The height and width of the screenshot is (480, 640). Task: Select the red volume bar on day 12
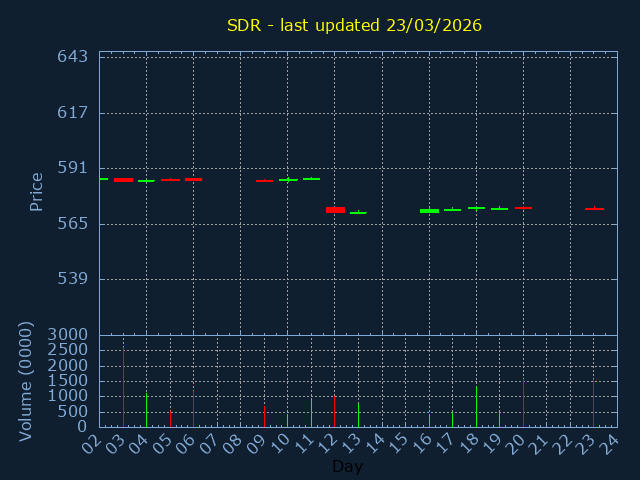click(335, 411)
